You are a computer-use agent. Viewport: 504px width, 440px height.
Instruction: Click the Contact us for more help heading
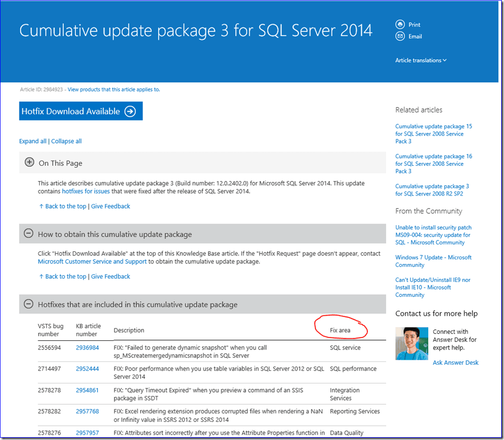pyautogui.click(x=436, y=313)
